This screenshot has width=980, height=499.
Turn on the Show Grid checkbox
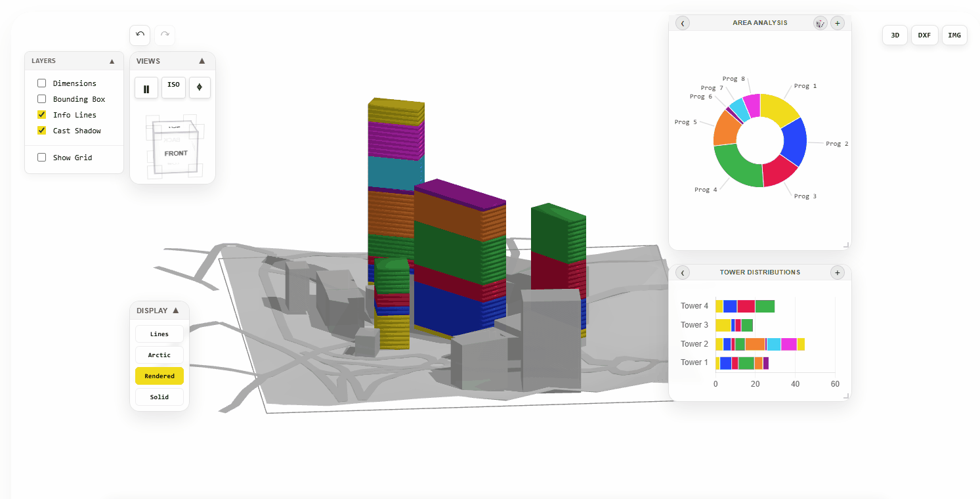42,158
